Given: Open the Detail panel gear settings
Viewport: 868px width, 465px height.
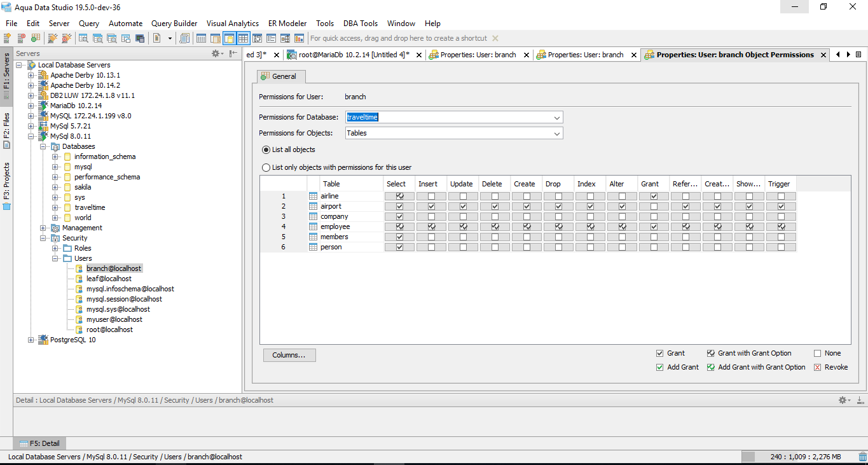Looking at the screenshot, I should (844, 400).
